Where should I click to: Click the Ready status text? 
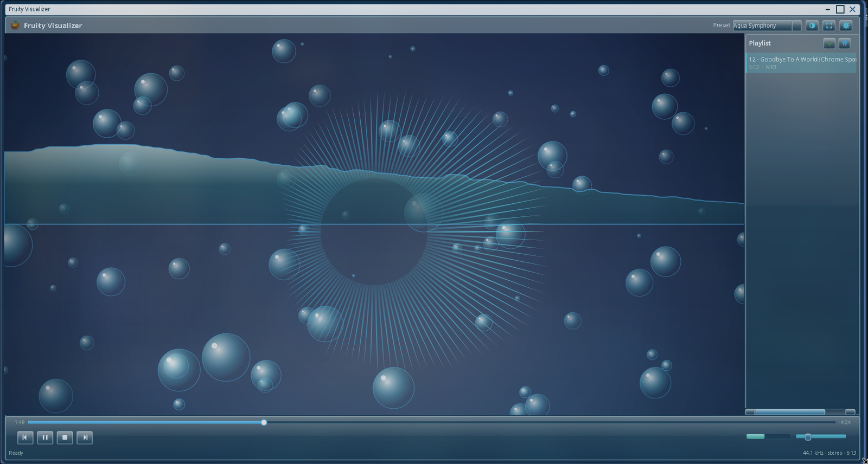point(16,453)
